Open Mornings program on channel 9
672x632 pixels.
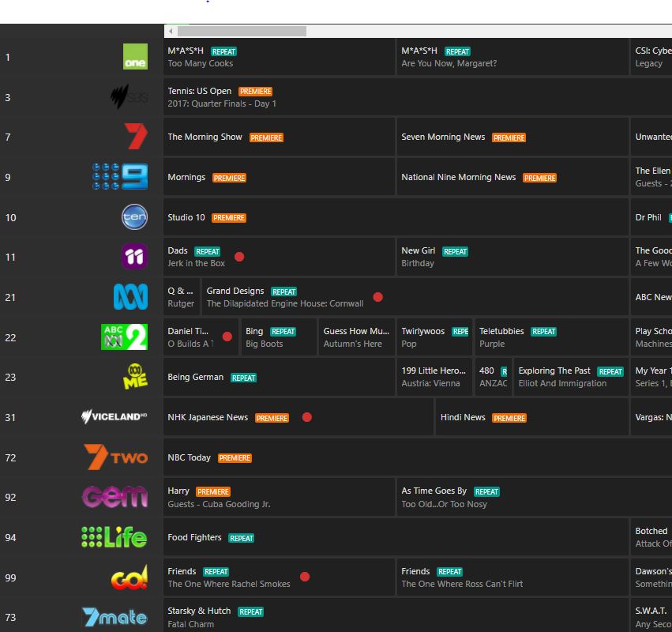pos(279,177)
